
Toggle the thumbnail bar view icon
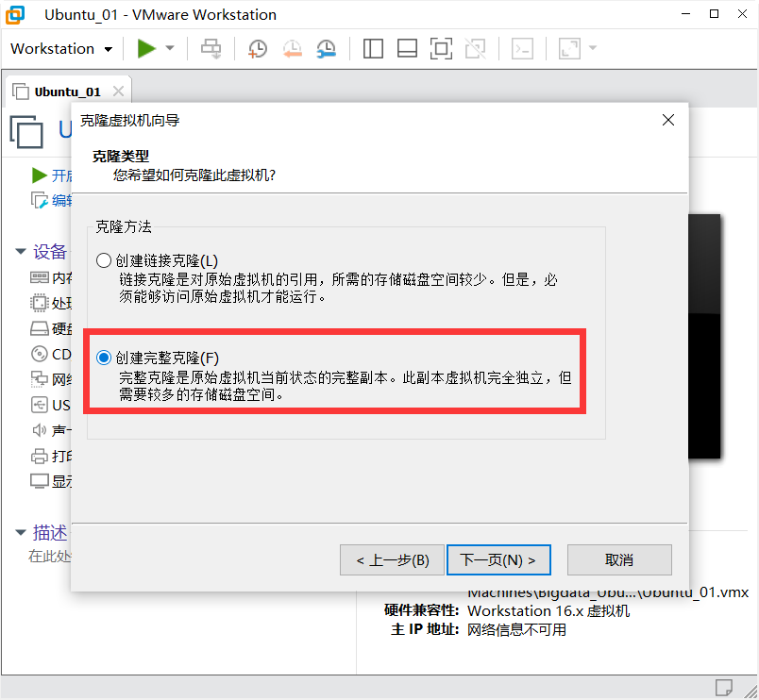pos(407,48)
